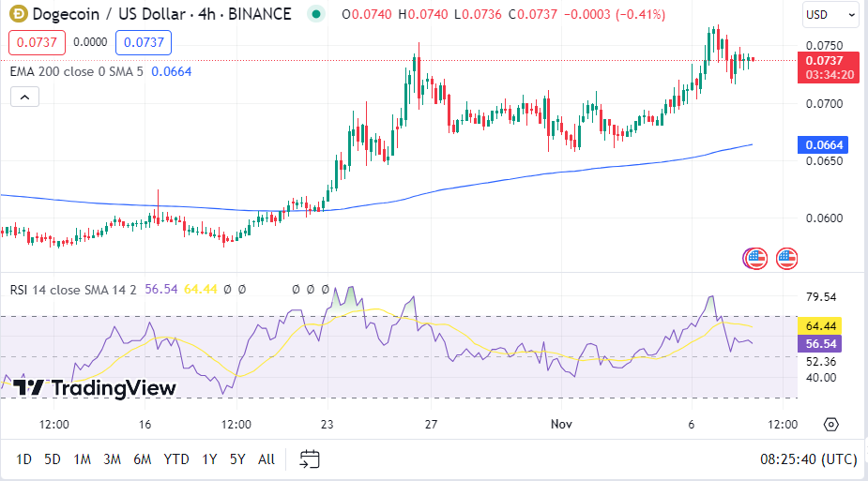The width and height of the screenshot is (868, 481).
Task: Click the purple RSI value 56.54 in the legend
Action: coord(161,290)
